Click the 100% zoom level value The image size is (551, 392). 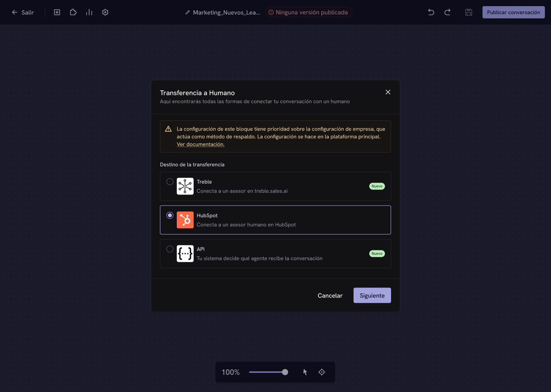pos(231,372)
